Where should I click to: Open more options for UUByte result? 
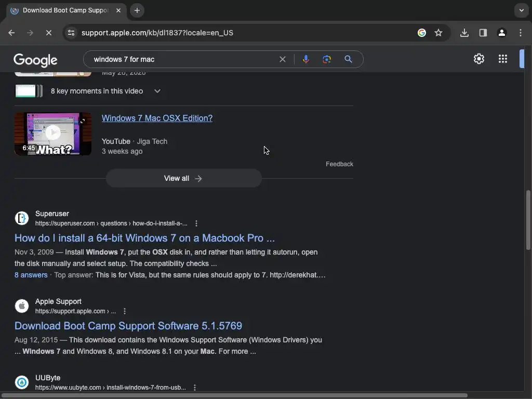click(195, 388)
